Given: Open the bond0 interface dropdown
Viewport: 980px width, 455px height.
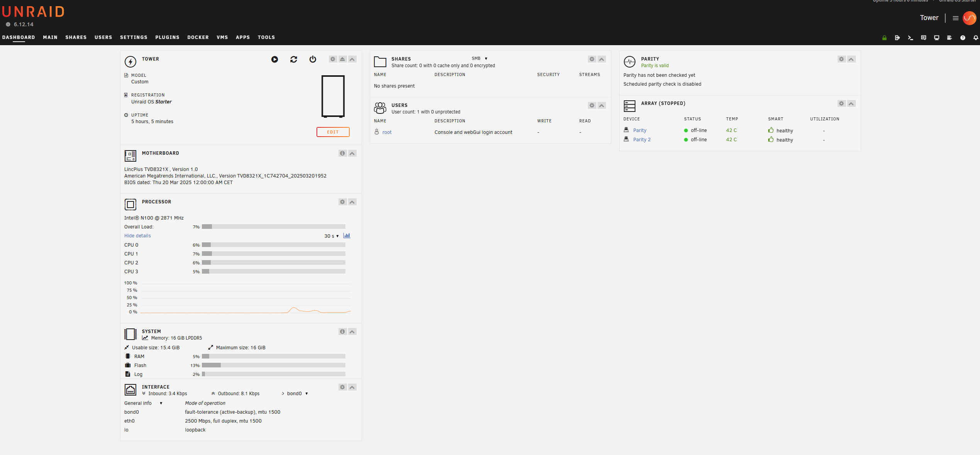Looking at the screenshot, I should [297, 394].
